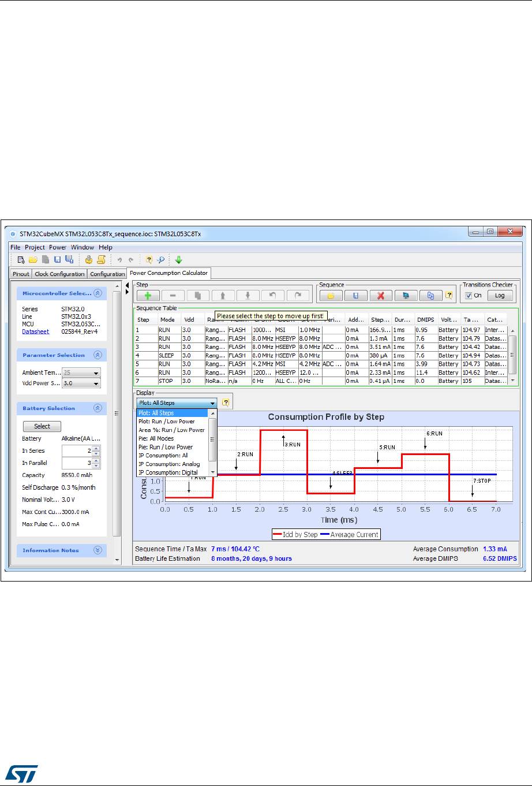Click the Transitions Checker Log button
This screenshot has height=786, width=532.
coord(500,295)
